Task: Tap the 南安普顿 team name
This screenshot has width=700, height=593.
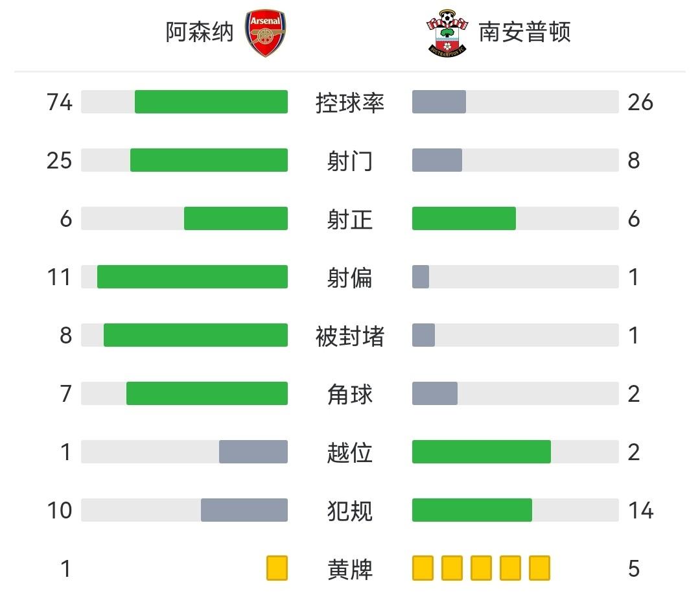Action: tap(524, 32)
